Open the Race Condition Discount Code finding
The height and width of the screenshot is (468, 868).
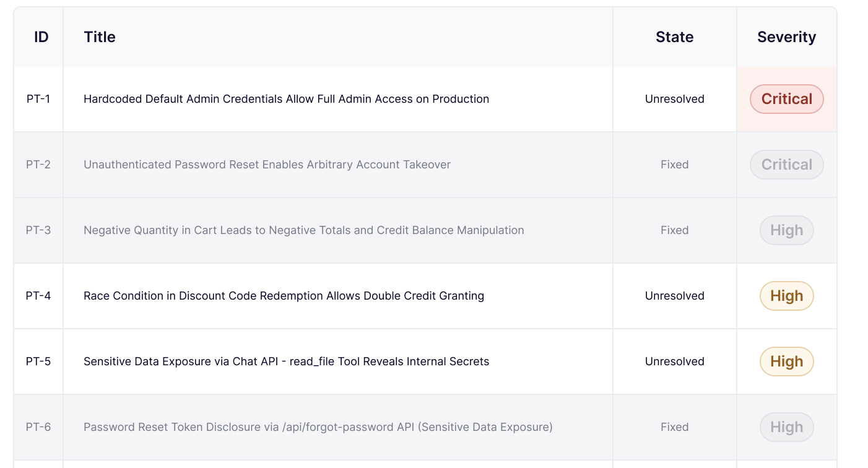[x=284, y=296]
